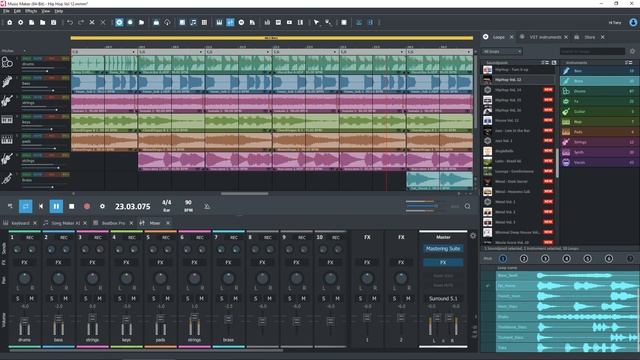Open the Edit menu
This screenshot has height=360, width=640.
pyautogui.click(x=17, y=11)
